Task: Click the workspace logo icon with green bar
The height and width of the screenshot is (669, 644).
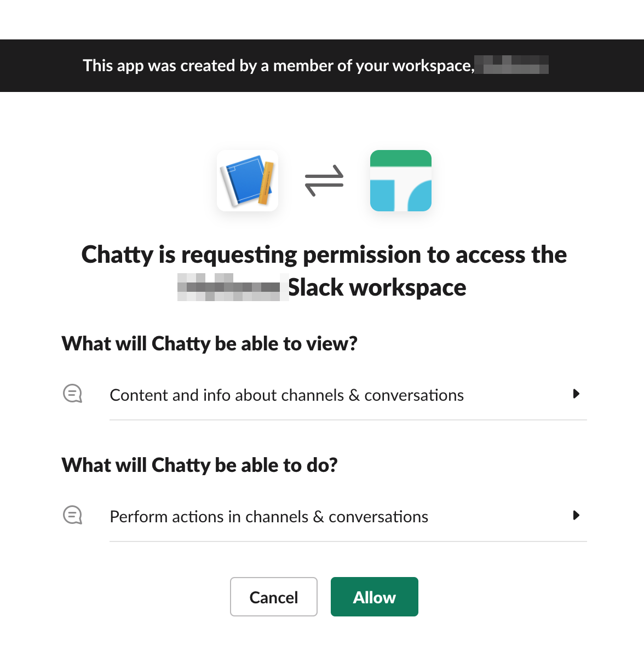Action: click(x=401, y=181)
